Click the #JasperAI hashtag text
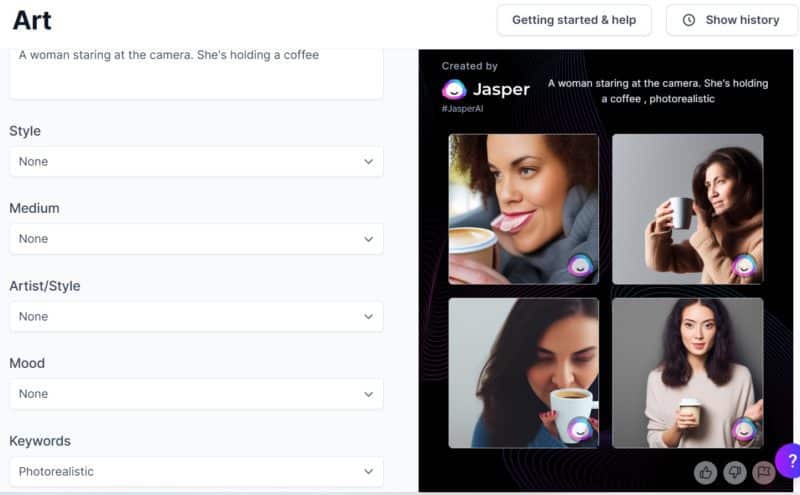Image resolution: width=800 pixels, height=495 pixels. pyautogui.click(x=462, y=109)
